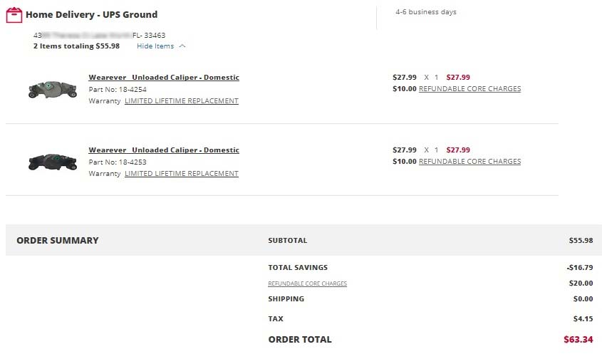This screenshot has height=364, width=602.
Task: Open Refundable Core Charges link for second item
Action: click(470, 161)
